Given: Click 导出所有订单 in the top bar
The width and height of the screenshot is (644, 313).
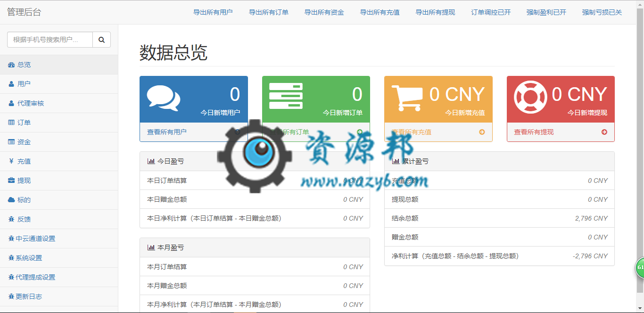Looking at the screenshot, I should tap(269, 12).
